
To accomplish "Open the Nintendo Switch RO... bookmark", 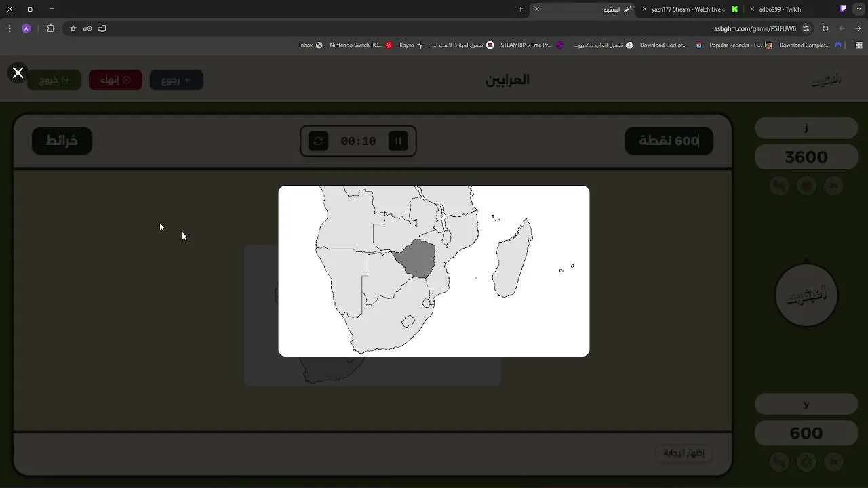I will [x=361, y=45].
